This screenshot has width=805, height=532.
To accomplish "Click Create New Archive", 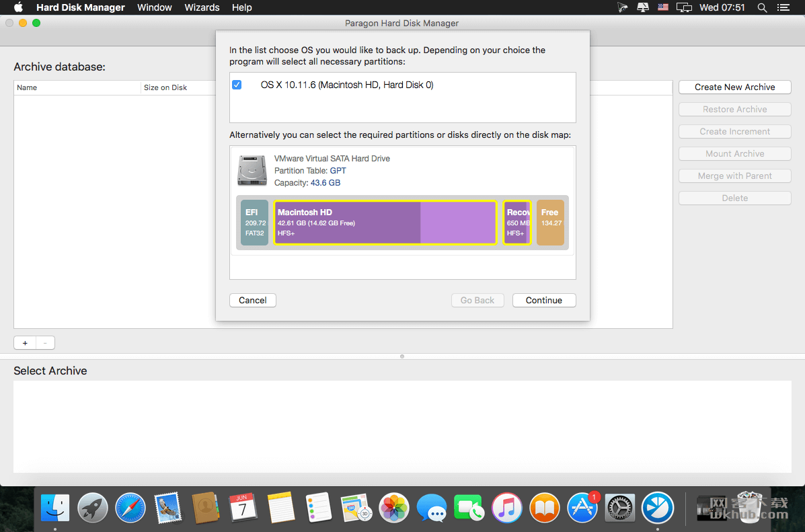I will pos(734,87).
